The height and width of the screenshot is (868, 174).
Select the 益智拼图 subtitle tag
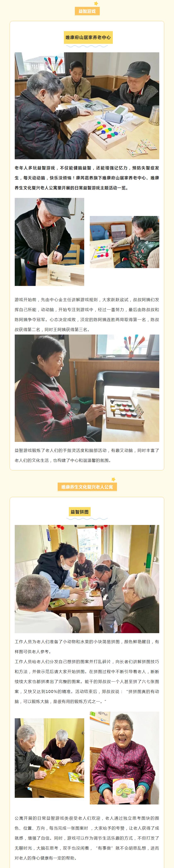point(80,512)
